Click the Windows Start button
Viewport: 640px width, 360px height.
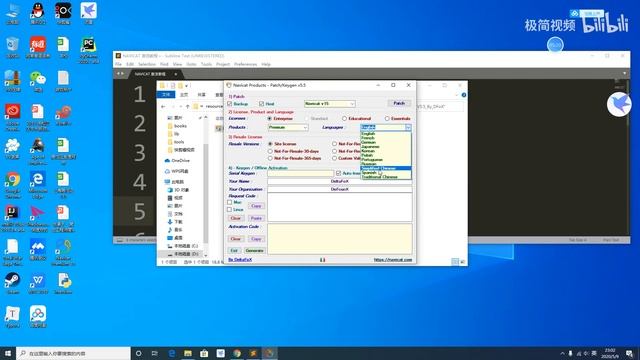pyautogui.click(x=8, y=353)
